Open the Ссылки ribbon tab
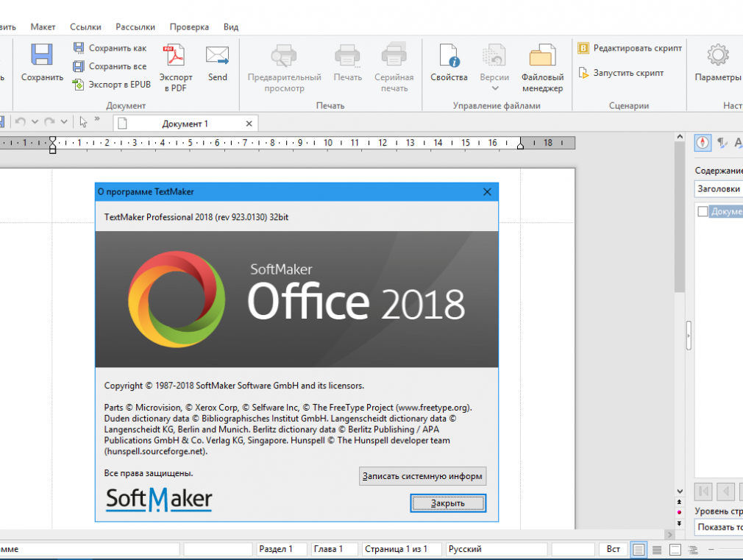The image size is (743, 560). pyautogui.click(x=86, y=27)
